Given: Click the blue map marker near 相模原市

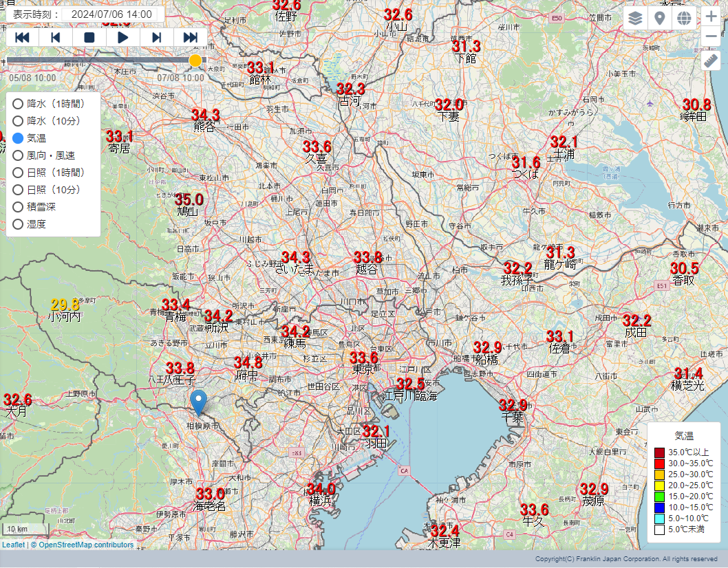Looking at the screenshot, I should (x=199, y=402).
